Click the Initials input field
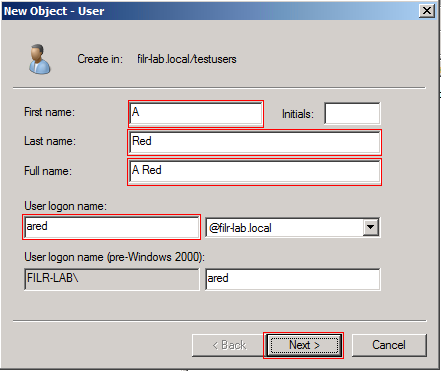The height and width of the screenshot is (371, 441). coord(352,114)
